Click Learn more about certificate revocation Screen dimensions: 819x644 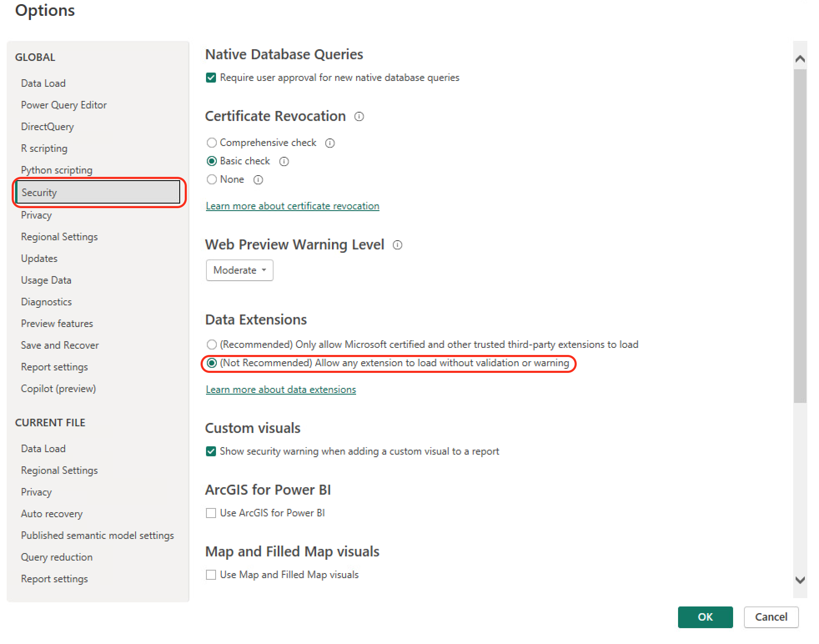(292, 206)
